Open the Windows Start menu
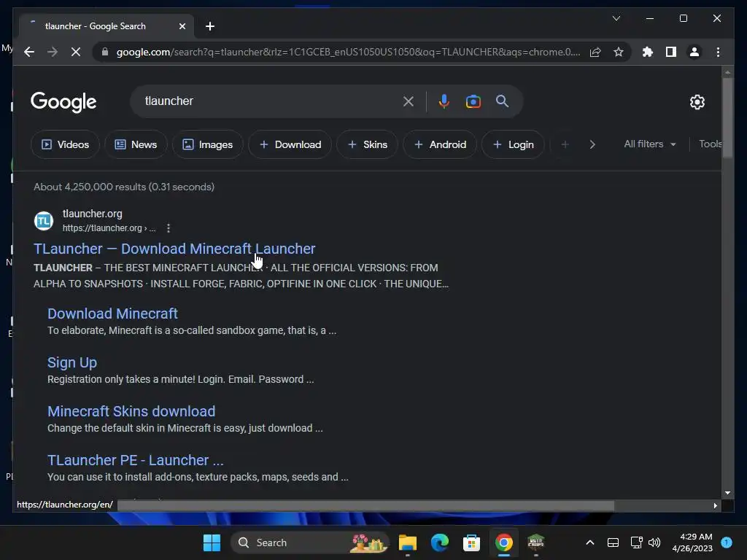This screenshot has width=747, height=560. [212, 542]
